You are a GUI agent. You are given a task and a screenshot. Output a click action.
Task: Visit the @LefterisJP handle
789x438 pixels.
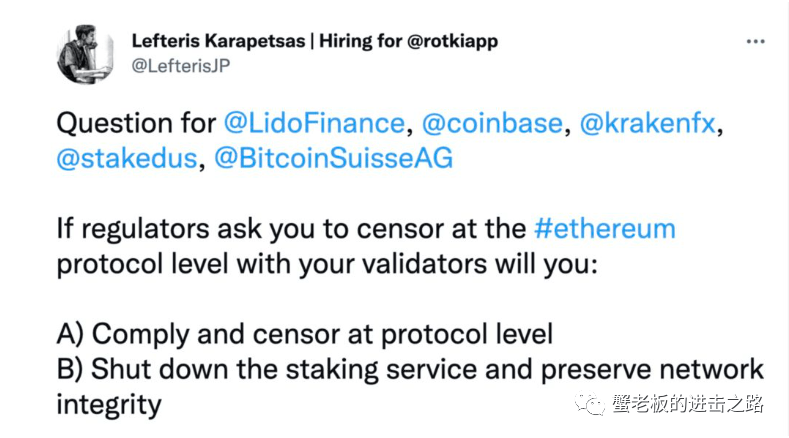[x=181, y=65]
